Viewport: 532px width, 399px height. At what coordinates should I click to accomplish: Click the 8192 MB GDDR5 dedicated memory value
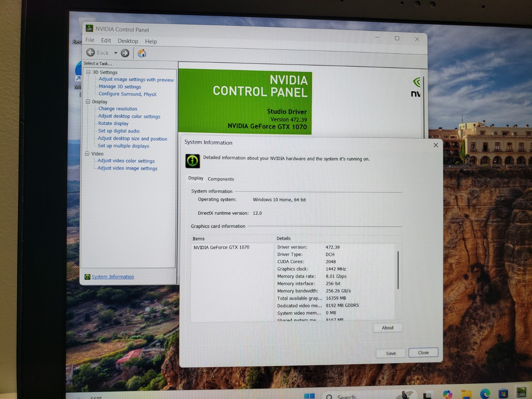click(342, 305)
